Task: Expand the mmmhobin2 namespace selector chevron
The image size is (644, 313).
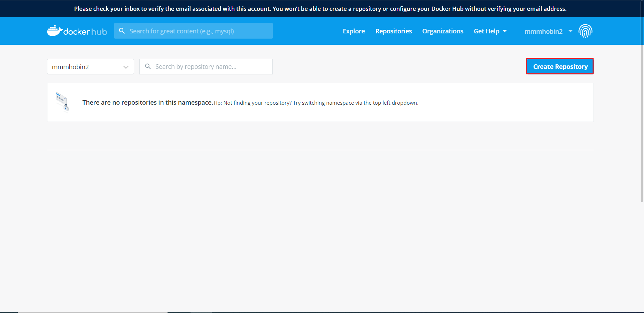Action: coord(126,67)
